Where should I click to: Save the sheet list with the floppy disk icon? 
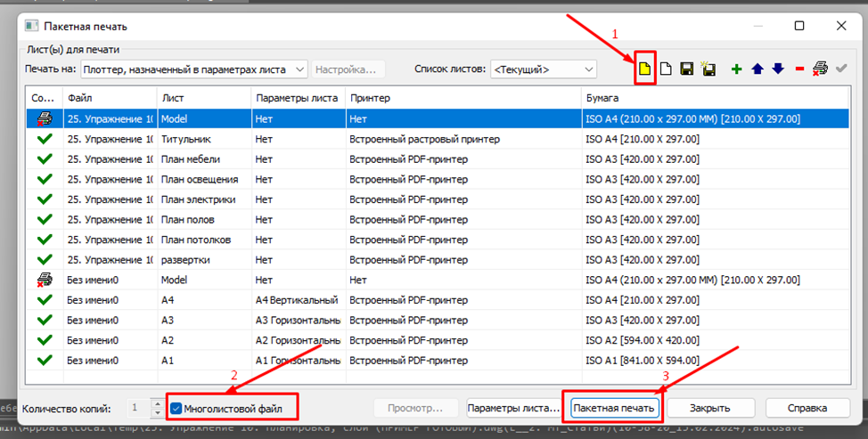click(687, 69)
